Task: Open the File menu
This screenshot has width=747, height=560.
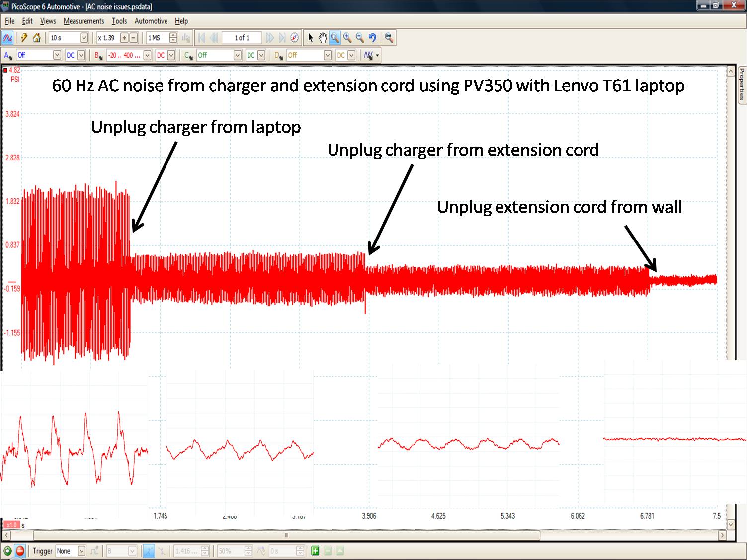Action: click(10, 21)
